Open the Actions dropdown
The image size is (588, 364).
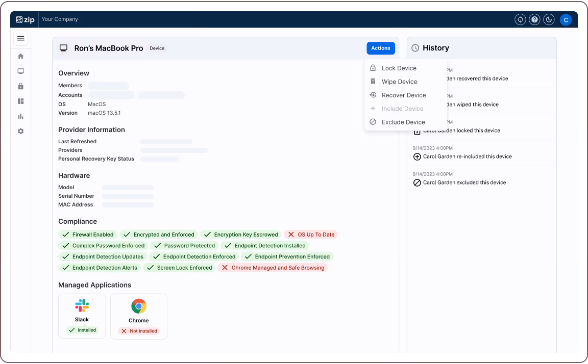(380, 48)
